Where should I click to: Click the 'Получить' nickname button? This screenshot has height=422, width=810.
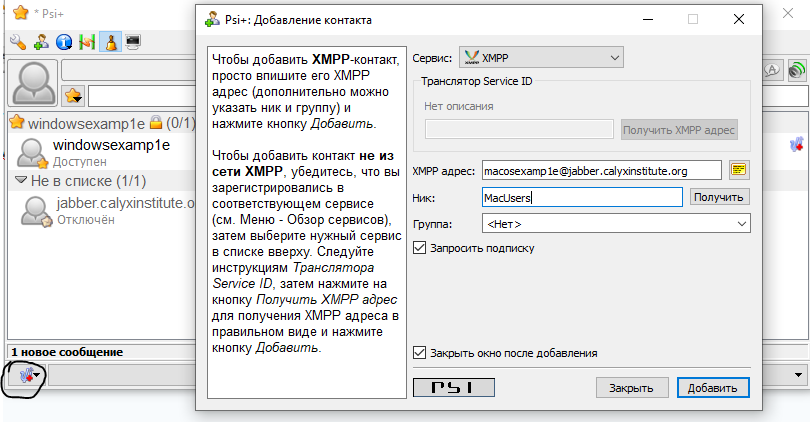(719, 197)
